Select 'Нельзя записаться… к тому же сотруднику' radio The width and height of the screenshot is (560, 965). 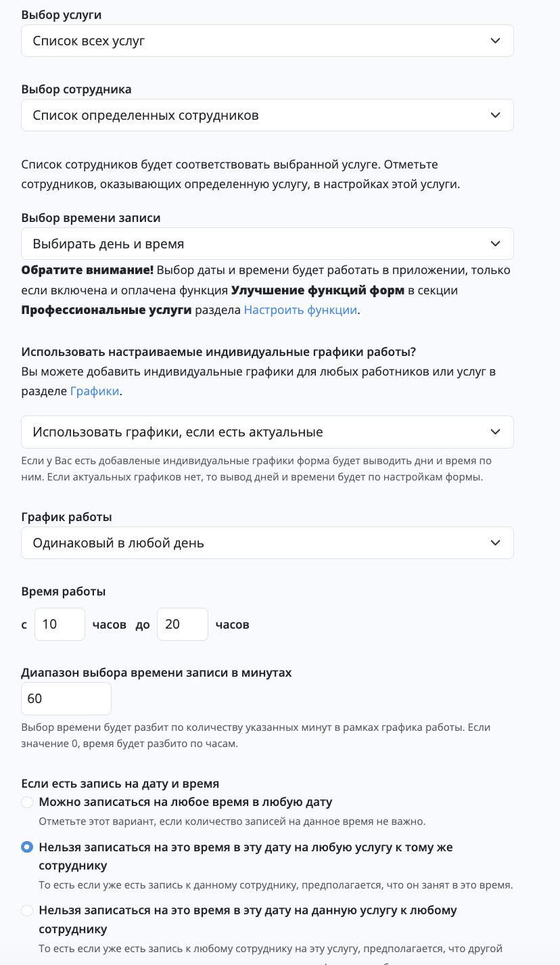[x=27, y=847]
